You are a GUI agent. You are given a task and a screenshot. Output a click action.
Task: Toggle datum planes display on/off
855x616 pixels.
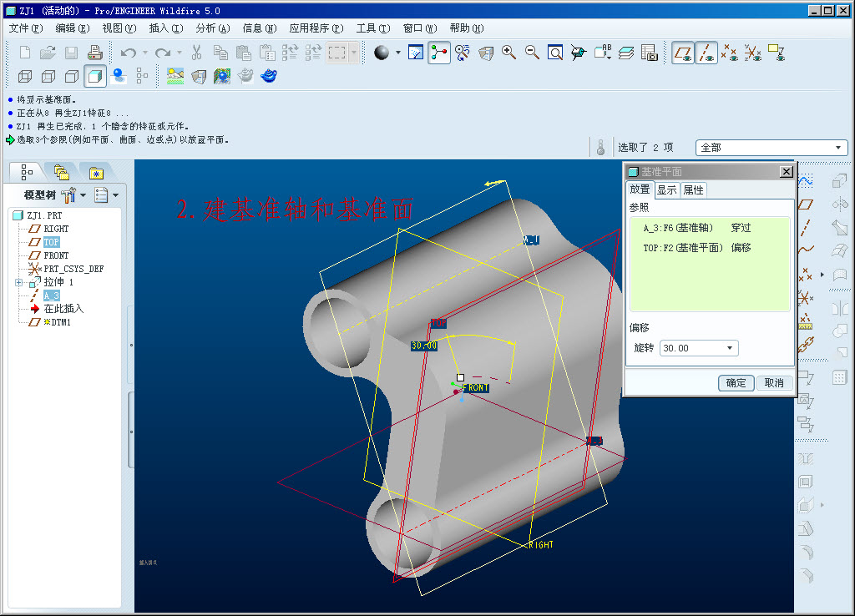[683, 53]
